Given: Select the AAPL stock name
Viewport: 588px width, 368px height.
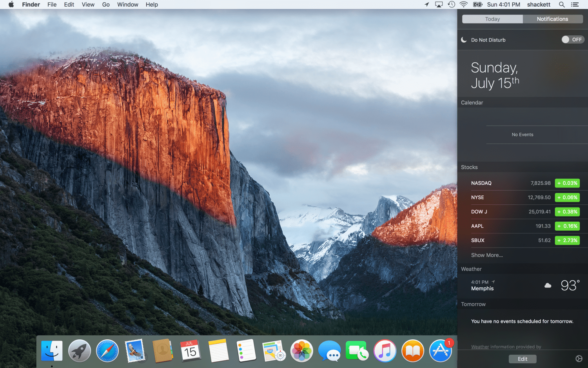Looking at the screenshot, I should click(x=477, y=226).
